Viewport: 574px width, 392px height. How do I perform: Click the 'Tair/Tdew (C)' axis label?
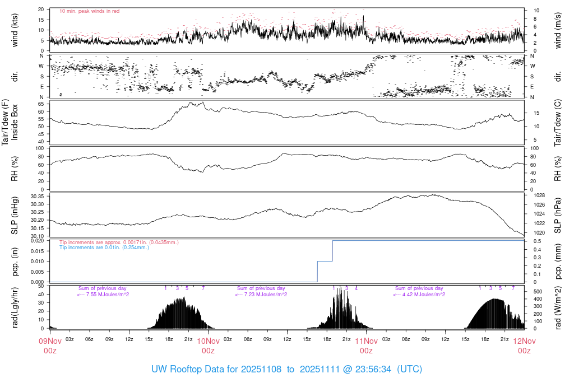pos(558,123)
